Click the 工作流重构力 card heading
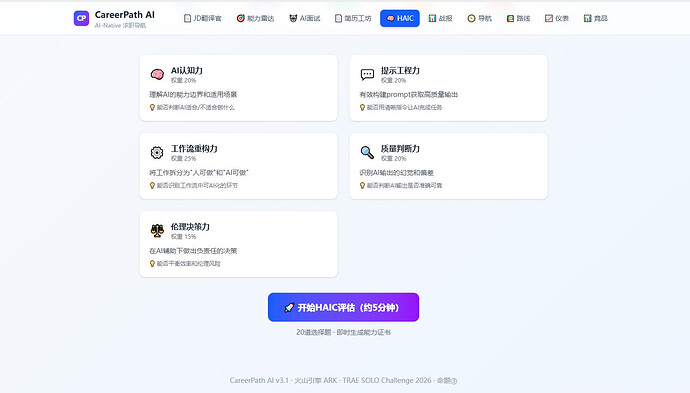Viewport: 690px width, 393px height. pos(194,149)
